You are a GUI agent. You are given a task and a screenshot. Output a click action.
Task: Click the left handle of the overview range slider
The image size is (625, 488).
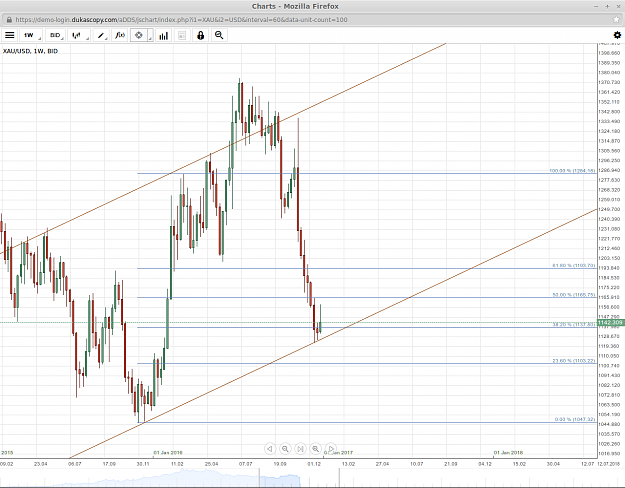point(259,477)
